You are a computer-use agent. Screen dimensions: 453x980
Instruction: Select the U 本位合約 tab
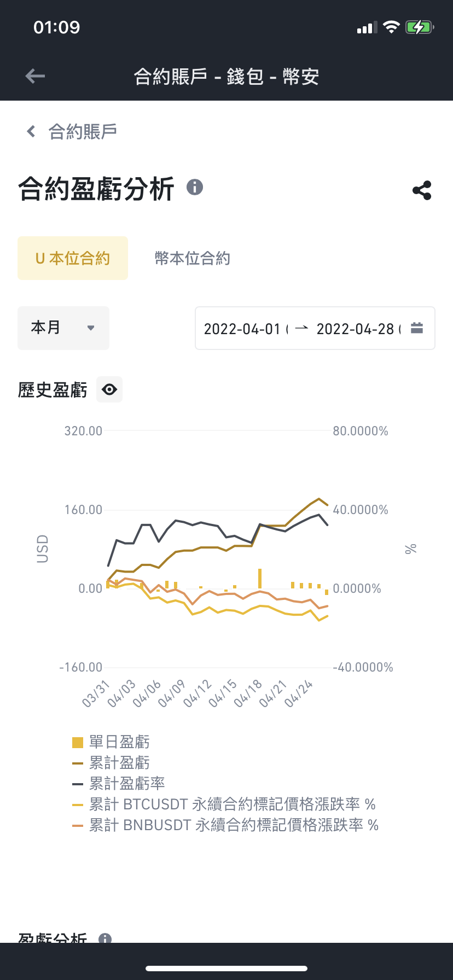click(73, 258)
